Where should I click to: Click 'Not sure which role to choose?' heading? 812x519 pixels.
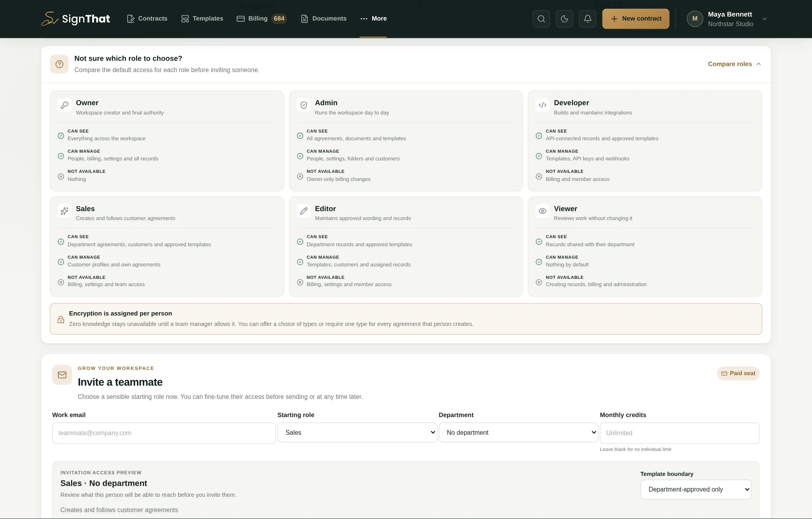coord(128,58)
